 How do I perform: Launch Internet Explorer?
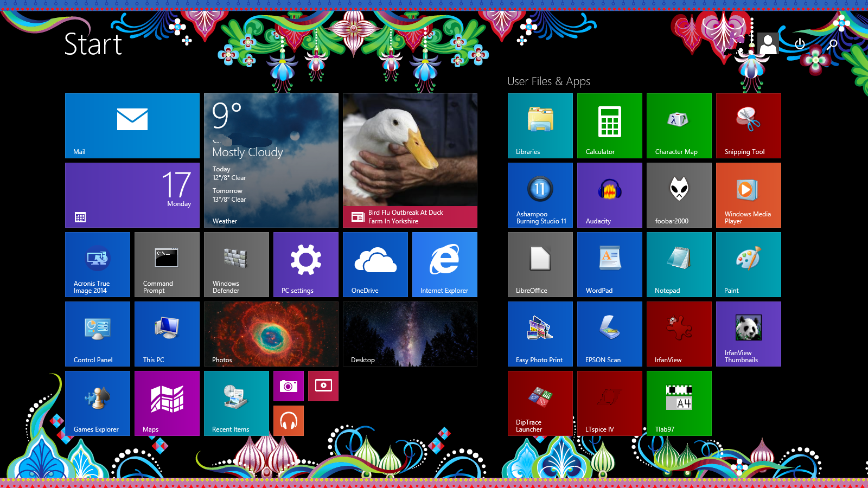pos(445,265)
